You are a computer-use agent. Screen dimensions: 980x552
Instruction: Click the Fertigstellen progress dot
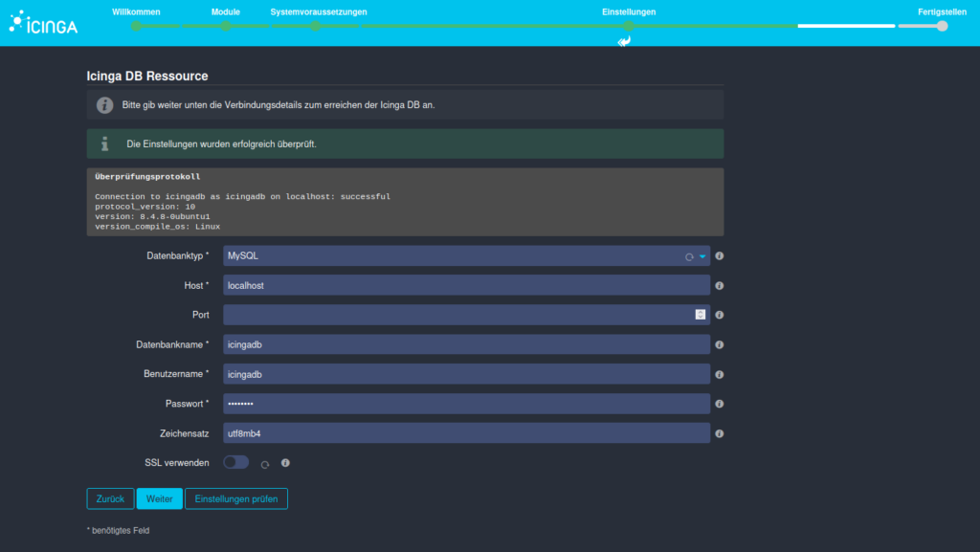point(942,26)
